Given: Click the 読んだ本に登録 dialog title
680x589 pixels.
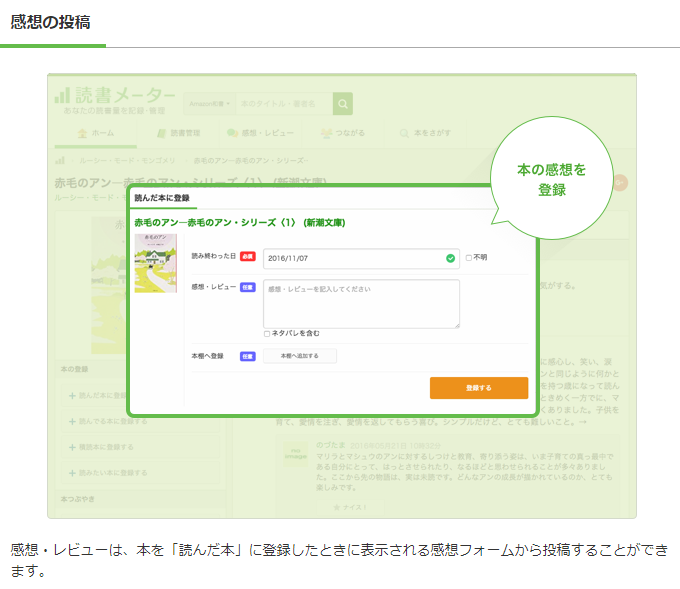Looking at the screenshot, I should [162, 198].
